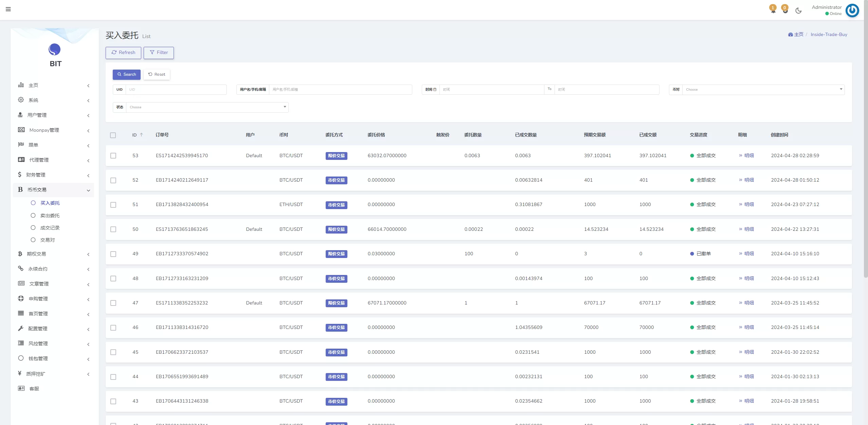Click the ID column sort arrow
Image resolution: width=868 pixels, height=425 pixels.
click(142, 135)
